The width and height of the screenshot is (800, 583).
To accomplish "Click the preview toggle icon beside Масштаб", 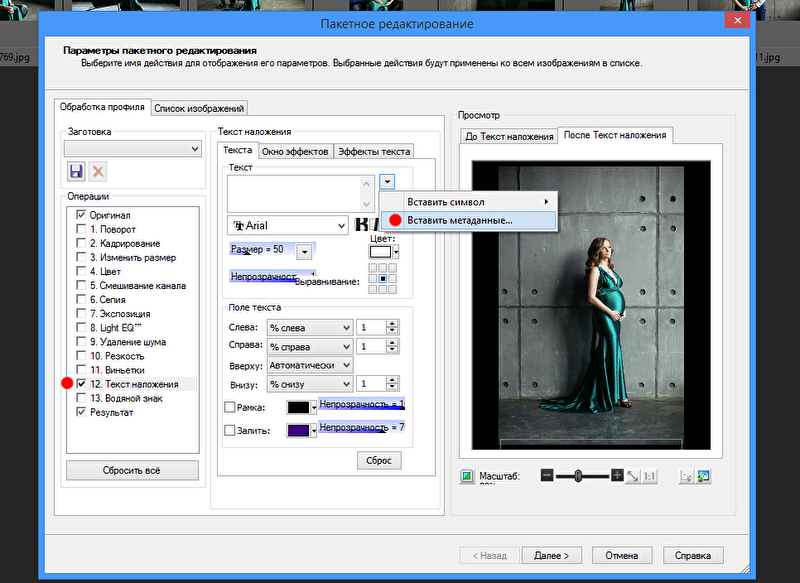I will pyautogui.click(x=466, y=476).
